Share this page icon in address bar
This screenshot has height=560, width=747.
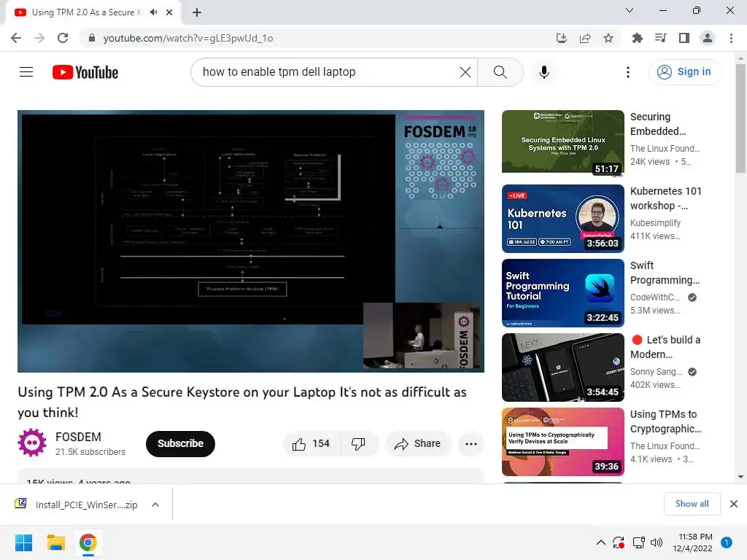pyautogui.click(x=585, y=38)
